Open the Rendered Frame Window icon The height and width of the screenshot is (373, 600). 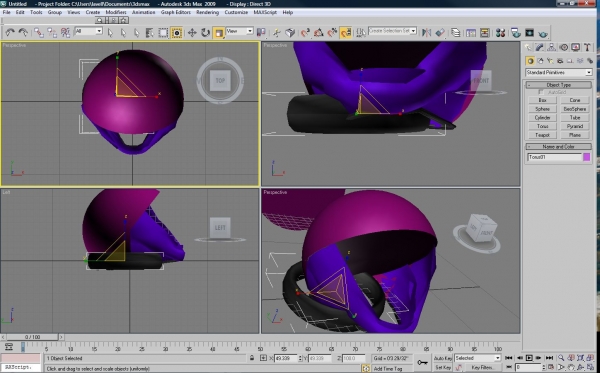pyautogui.click(x=529, y=33)
